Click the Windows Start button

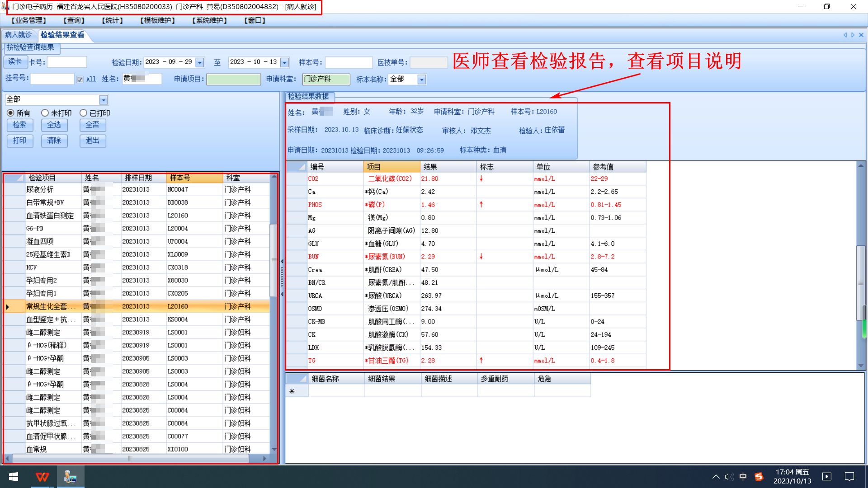tap(14, 477)
